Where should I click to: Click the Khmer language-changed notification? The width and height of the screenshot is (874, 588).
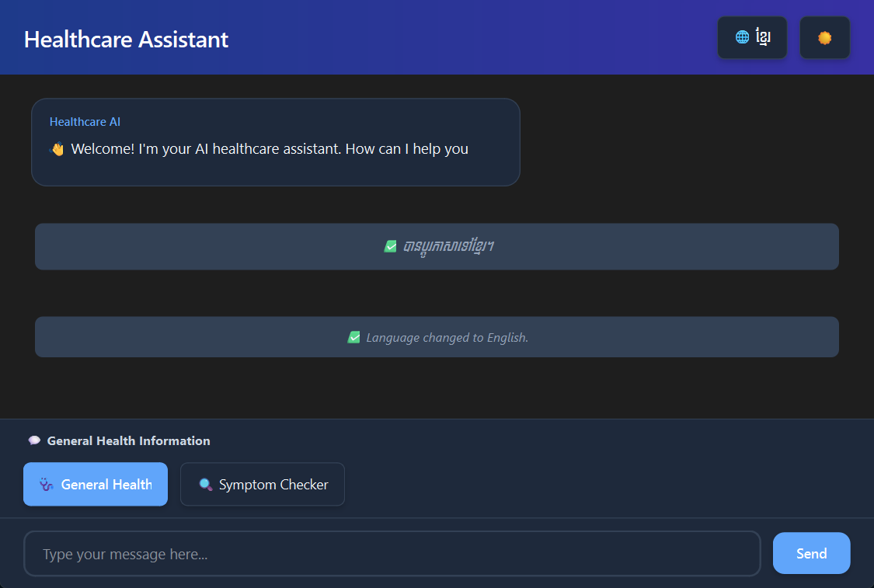437,246
